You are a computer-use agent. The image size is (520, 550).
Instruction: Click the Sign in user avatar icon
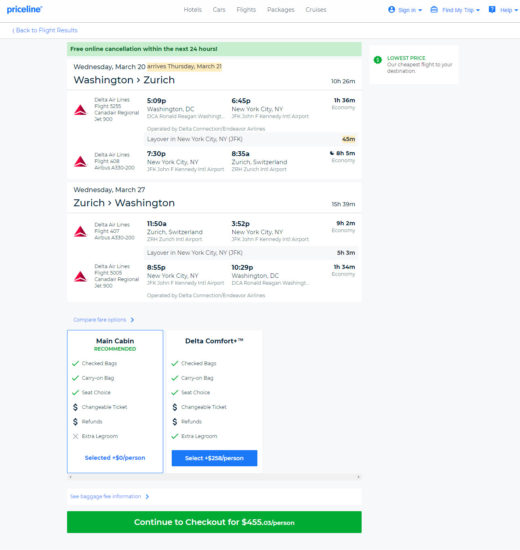392,9
